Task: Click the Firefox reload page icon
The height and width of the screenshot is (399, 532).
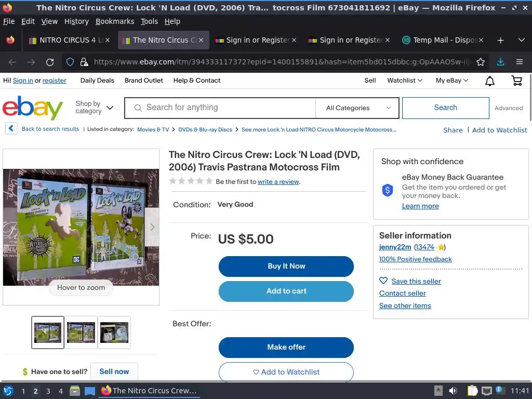Action: click(50, 62)
